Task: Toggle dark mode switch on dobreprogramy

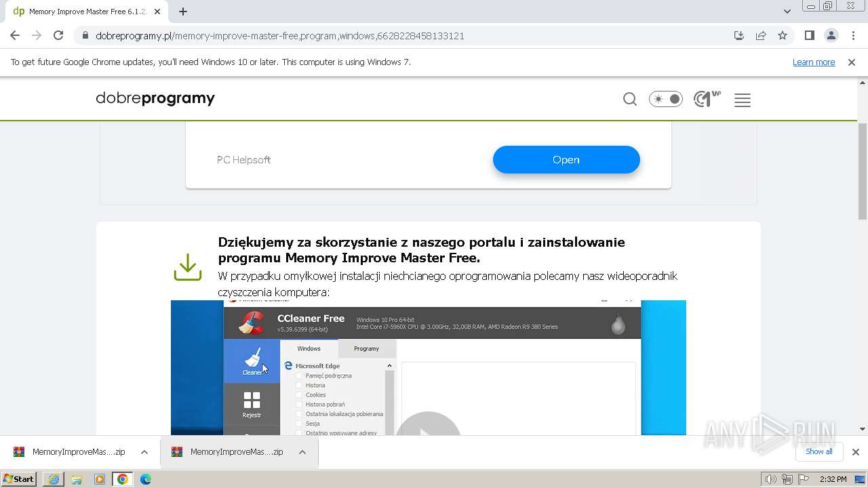Action: click(x=666, y=100)
